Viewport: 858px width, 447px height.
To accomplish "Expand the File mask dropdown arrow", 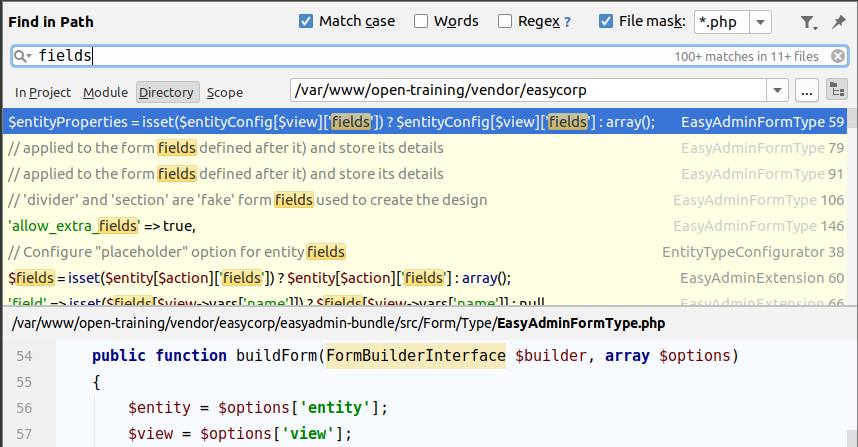I will coord(761,22).
